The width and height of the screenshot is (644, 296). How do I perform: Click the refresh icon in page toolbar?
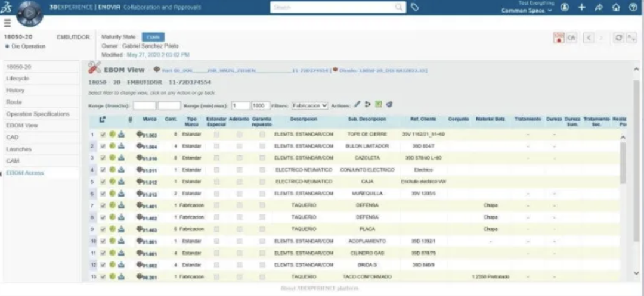click(618, 38)
